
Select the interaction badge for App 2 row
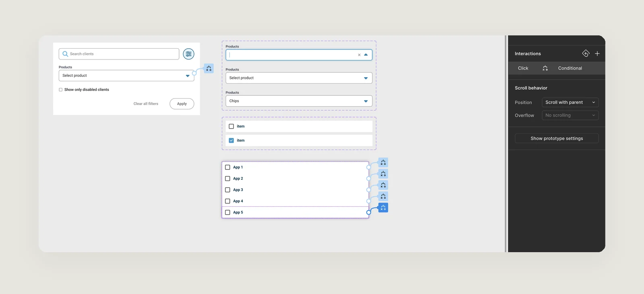[383, 174]
